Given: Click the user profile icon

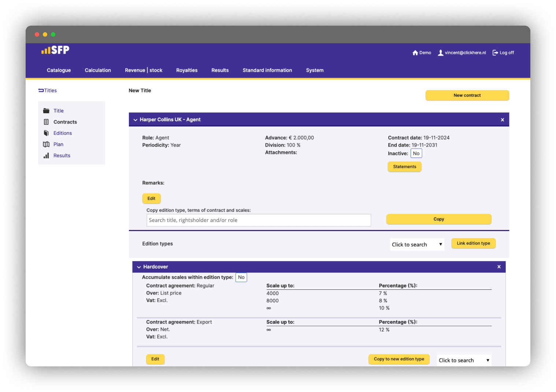Looking at the screenshot, I should point(441,53).
